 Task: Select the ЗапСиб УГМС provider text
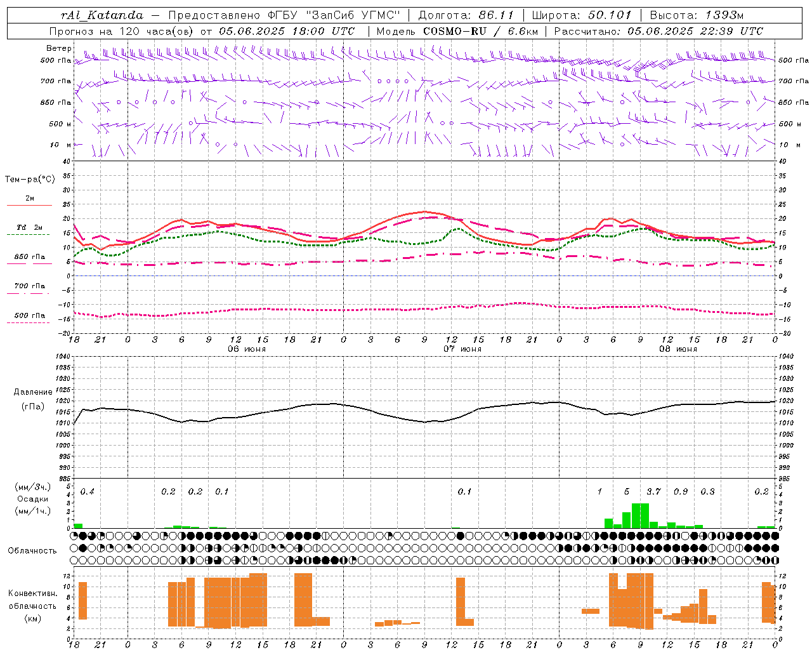click(353, 15)
